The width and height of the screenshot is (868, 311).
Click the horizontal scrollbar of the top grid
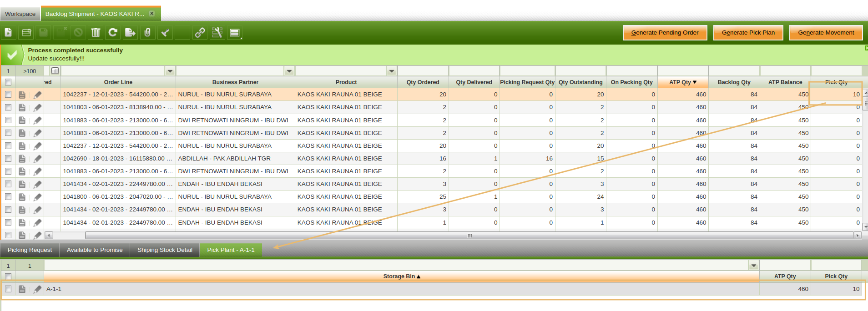pos(469,236)
